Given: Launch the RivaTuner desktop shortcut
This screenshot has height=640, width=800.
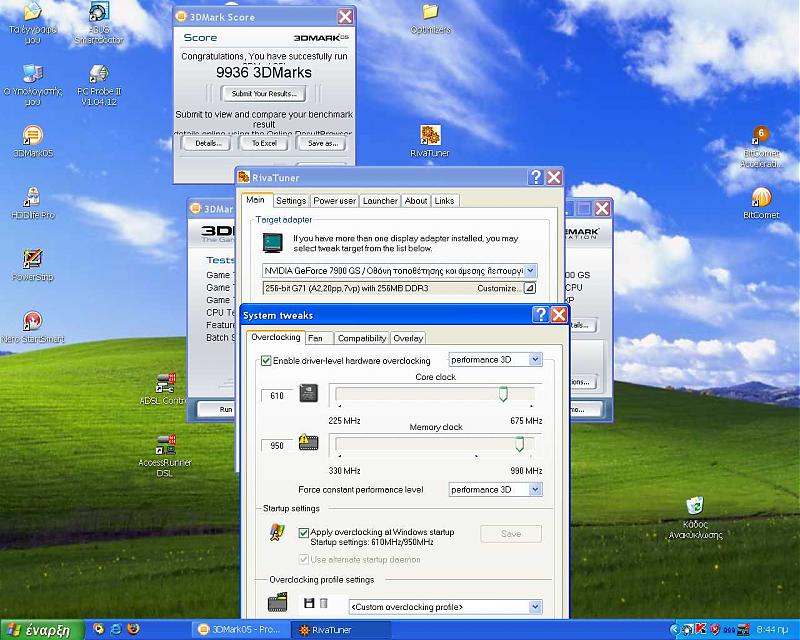Looking at the screenshot, I should point(430,141).
